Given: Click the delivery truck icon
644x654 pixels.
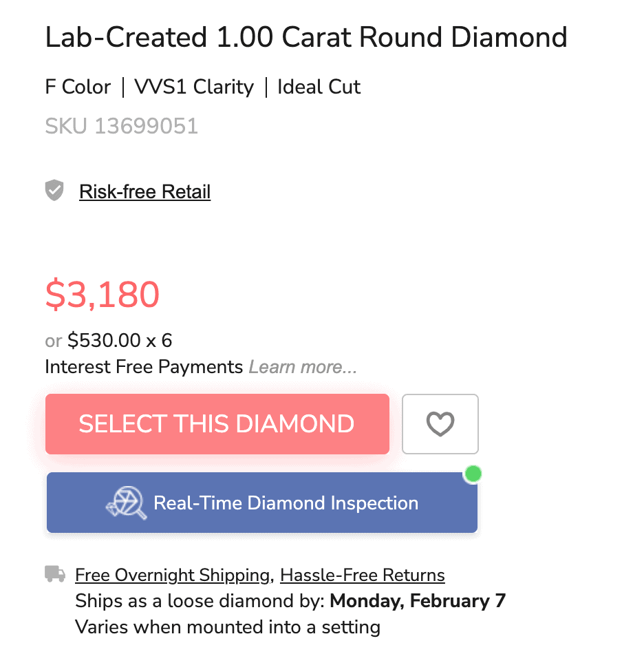Looking at the screenshot, I should [x=55, y=573].
